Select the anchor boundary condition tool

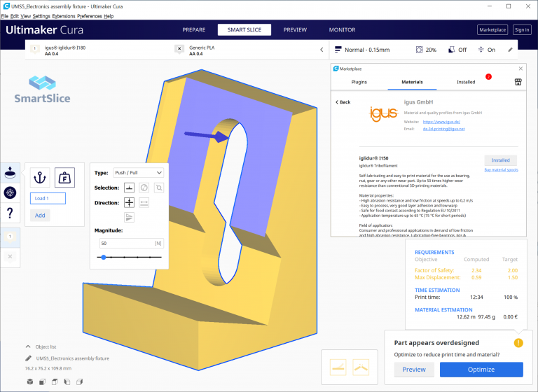pos(40,178)
